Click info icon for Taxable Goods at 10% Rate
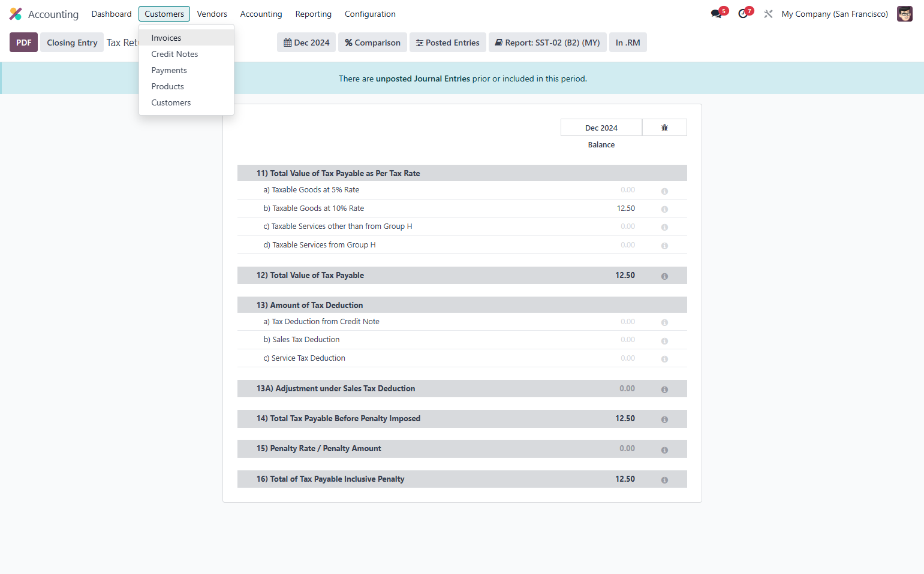 (x=664, y=209)
